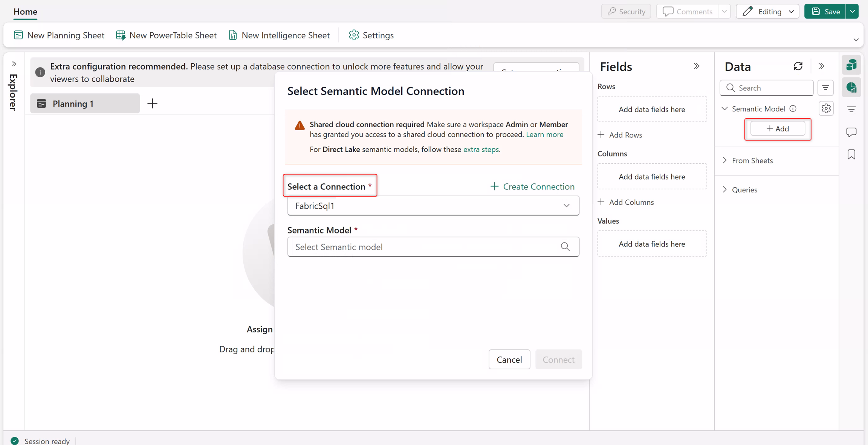
Task: Click the Data panel filter icon
Action: point(825,88)
